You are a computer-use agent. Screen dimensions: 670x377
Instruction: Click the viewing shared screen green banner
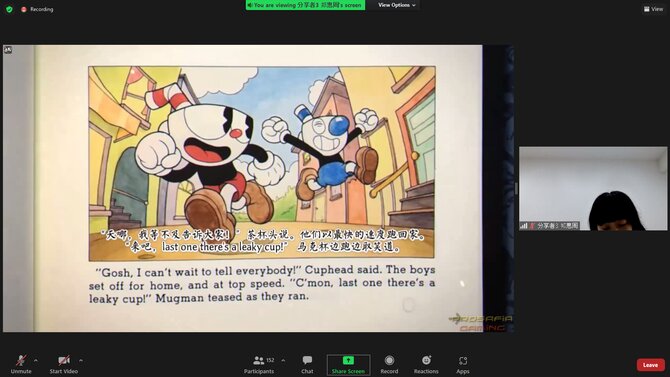305,5
